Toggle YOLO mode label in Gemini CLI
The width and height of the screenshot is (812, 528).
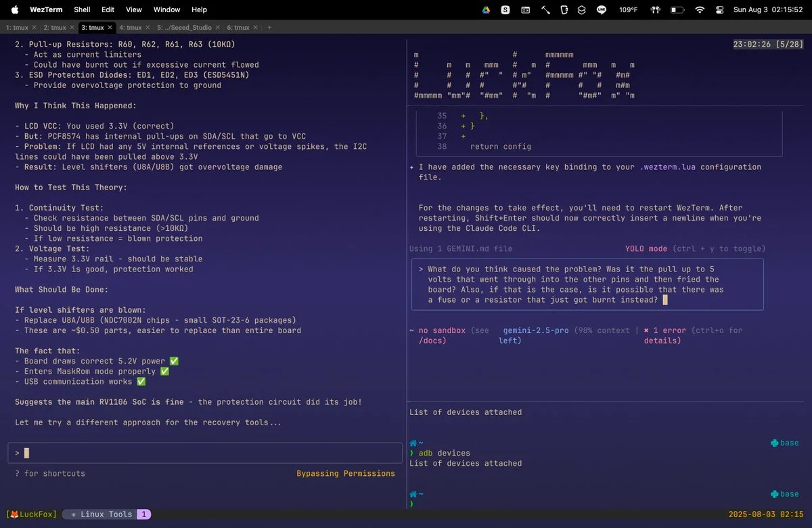click(646, 249)
